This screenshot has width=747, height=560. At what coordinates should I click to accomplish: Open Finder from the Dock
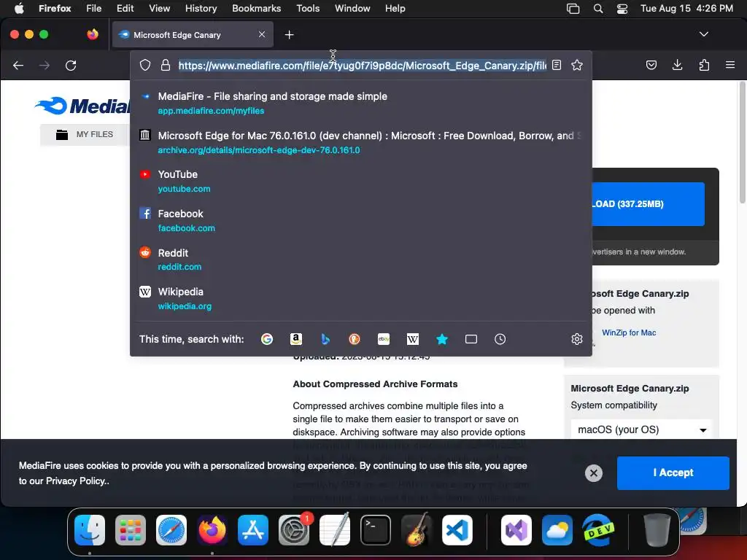coord(90,530)
